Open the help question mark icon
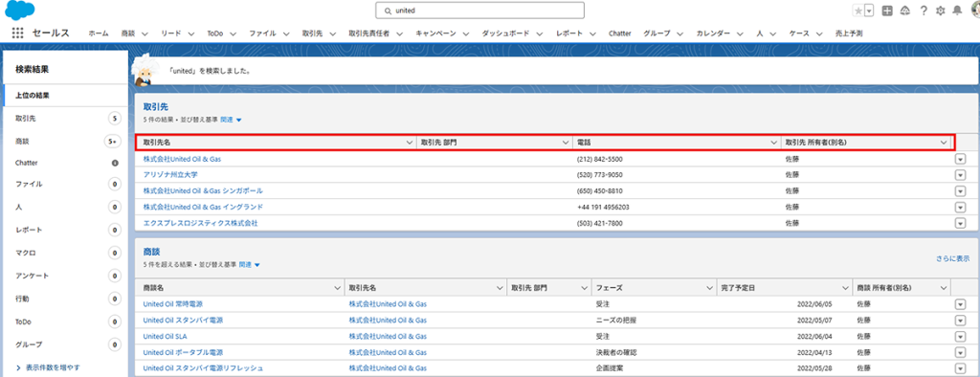The height and width of the screenshot is (377, 980). [924, 11]
